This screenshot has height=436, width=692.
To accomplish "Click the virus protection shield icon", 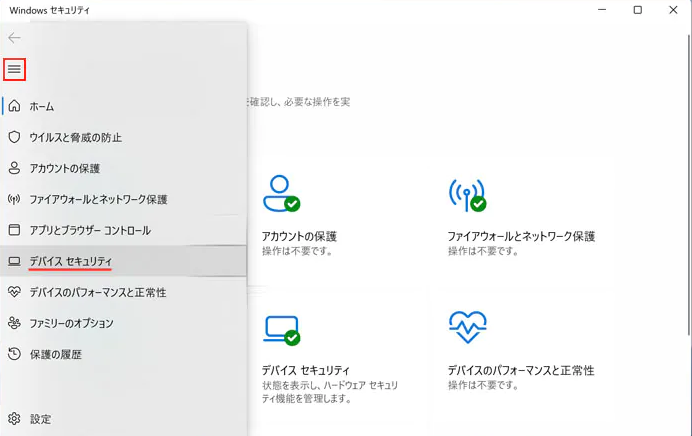I will coord(14,137).
